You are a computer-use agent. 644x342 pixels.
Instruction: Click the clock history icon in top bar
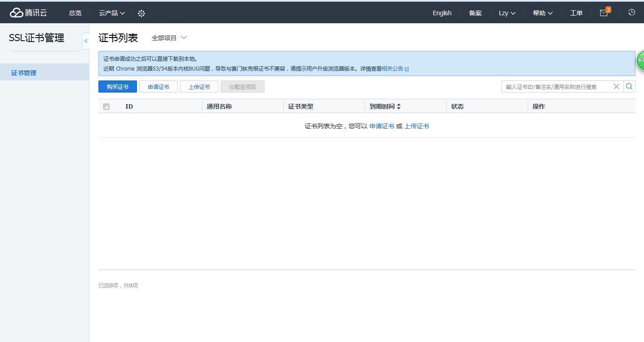click(x=631, y=13)
